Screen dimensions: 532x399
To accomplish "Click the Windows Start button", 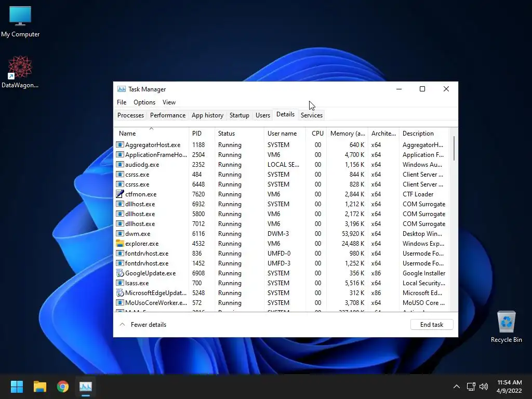I will (x=17, y=387).
